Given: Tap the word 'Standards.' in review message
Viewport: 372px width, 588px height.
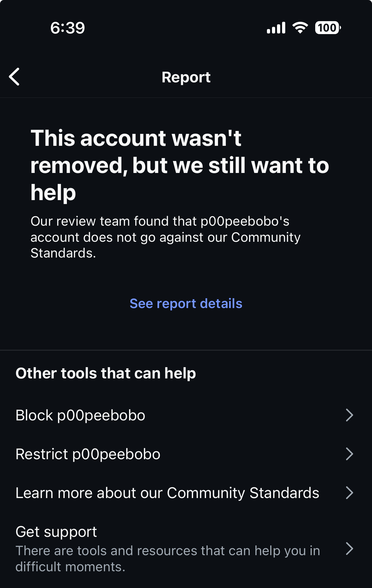Looking at the screenshot, I should pyautogui.click(x=63, y=253).
